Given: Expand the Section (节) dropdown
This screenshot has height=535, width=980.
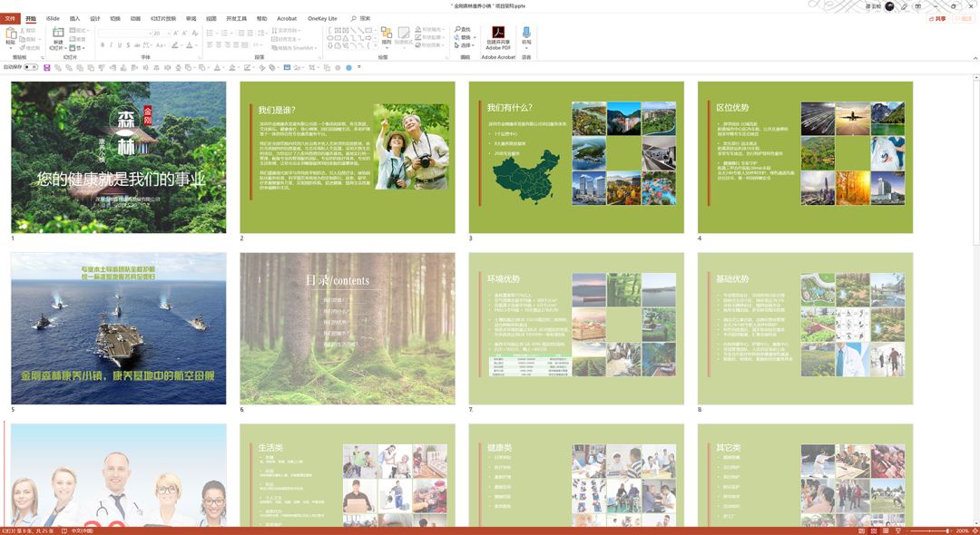Looking at the screenshot, I should (x=77, y=48).
